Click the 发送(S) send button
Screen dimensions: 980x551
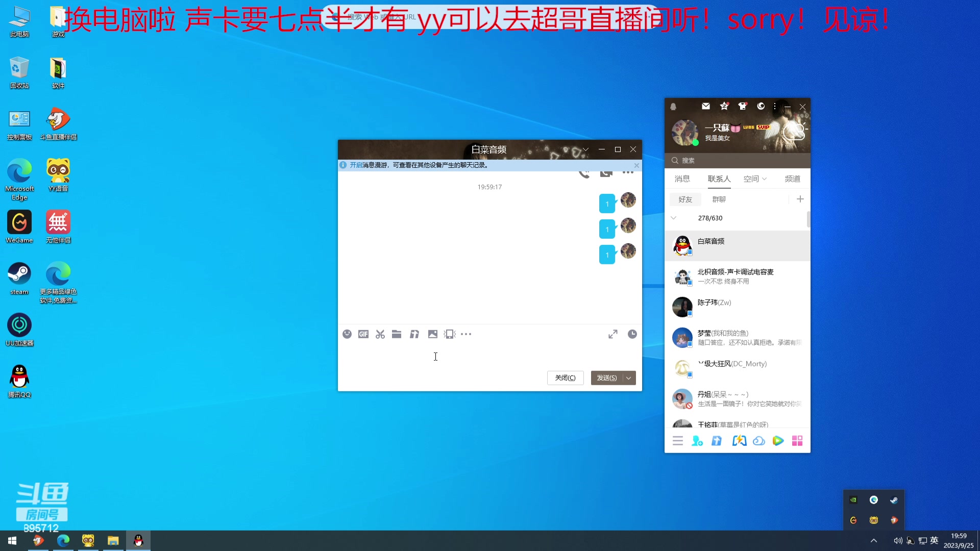(607, 378)
